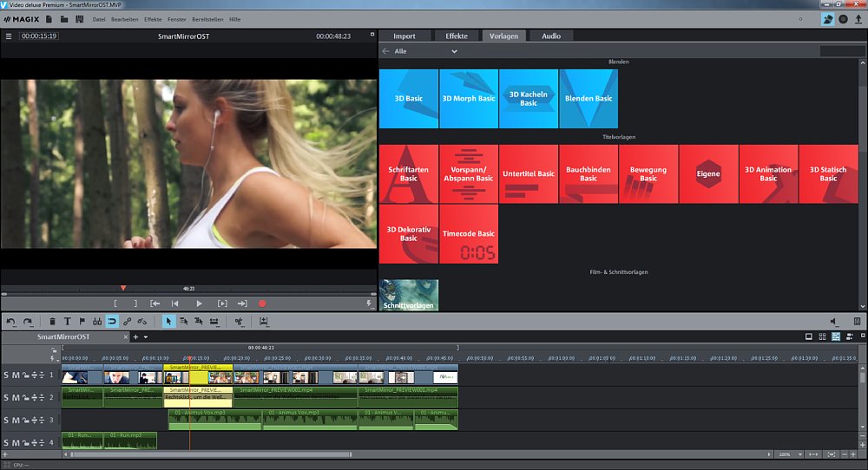Screen dimensions: 868x470
Task: Select the single object mouse pointer tool
Action: (x=169, y=321)
